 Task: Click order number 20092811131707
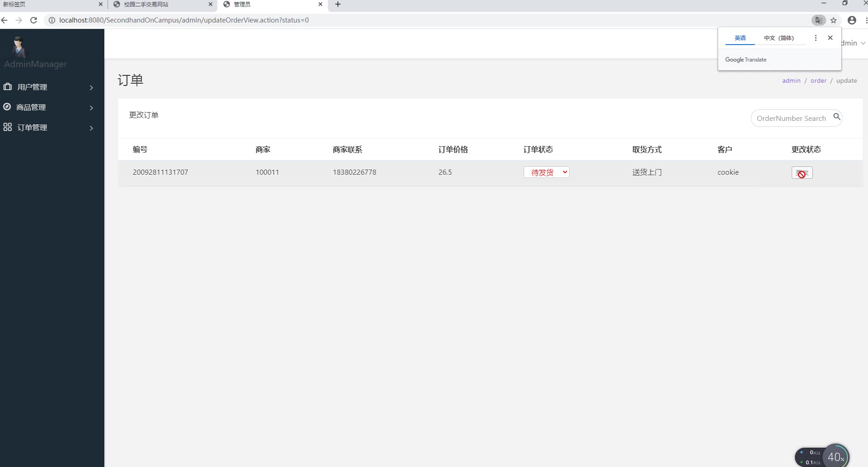(x=160, y=172)
